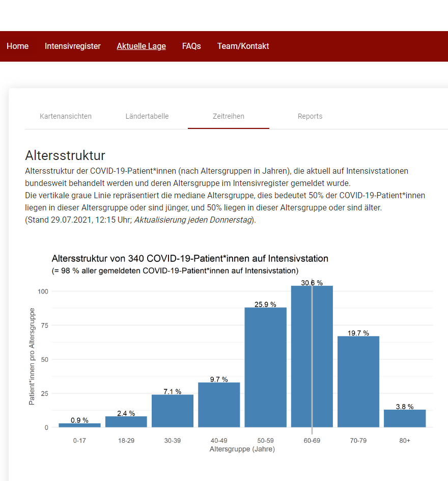Click the chart title about 340 COVID-19 patients
The width and height of the screenshot is (448, 481).
pos(190,258)
